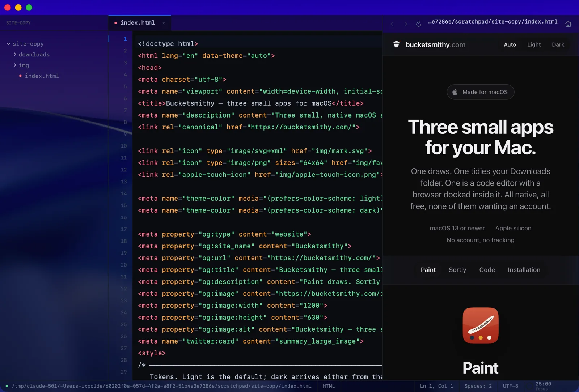Image resolution: width=579 pixels, height=392 pixels.
Task: Switch page theme to Light
Action: pos(534,44)
